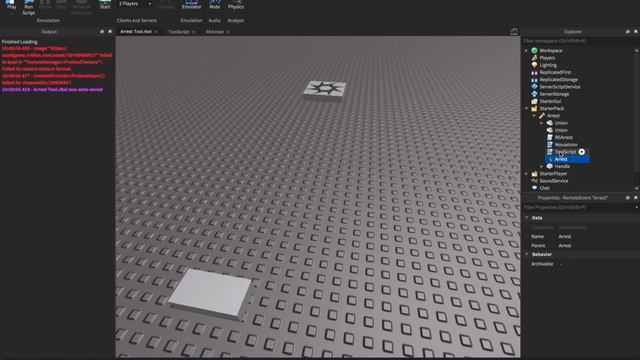This screenshot has width=640, height=360.
Task: Click the Filter Properties search field
Action: [x=577, y=207]
